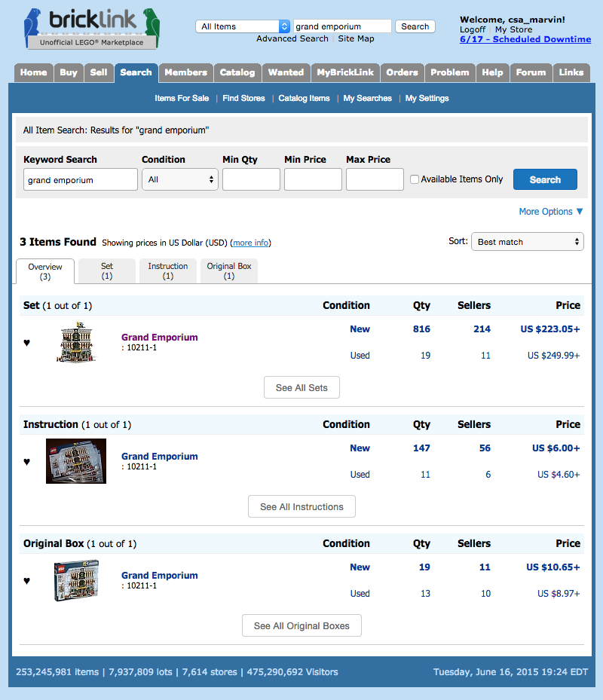Open the Wanted tab
This screenshot has width=603, height=700.
pos(286,72)
